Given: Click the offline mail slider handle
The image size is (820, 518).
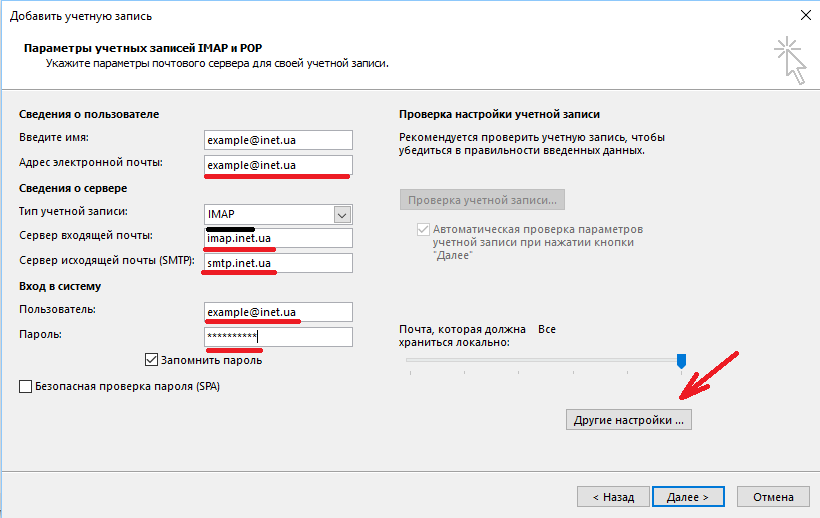Looking at the screenshot, I should (682, 360).
